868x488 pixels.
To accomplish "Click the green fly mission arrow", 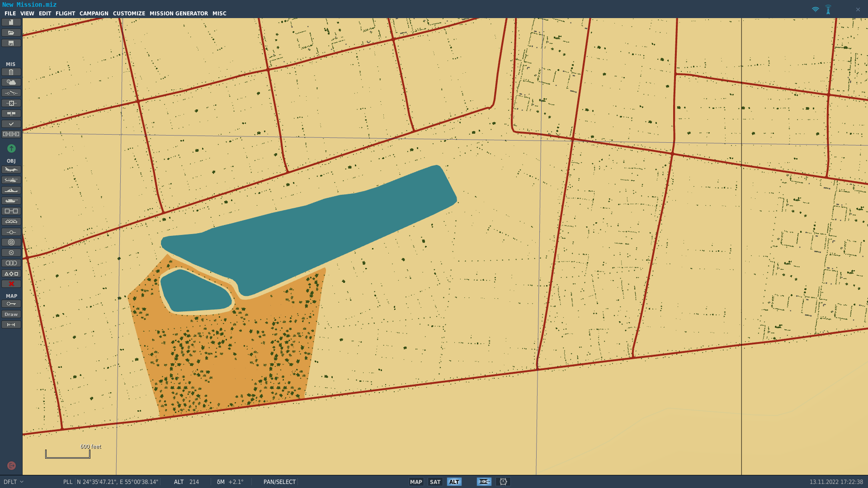I will pos(11,149).
